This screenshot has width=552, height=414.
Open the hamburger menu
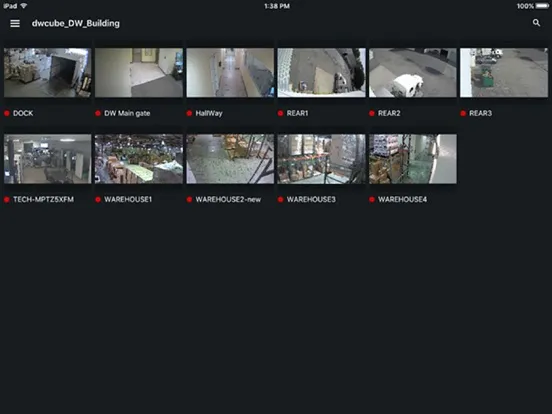click(x=15, y=23)
